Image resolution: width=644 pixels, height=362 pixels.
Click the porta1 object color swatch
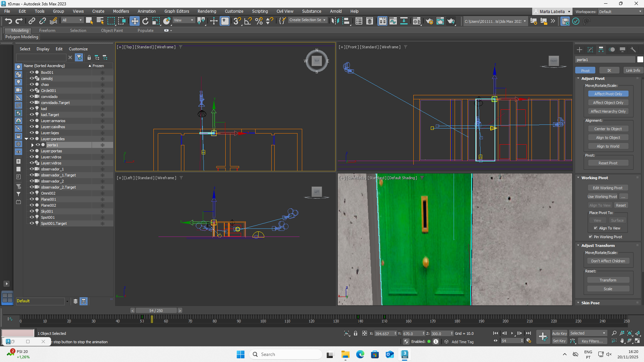pos(640,60)
